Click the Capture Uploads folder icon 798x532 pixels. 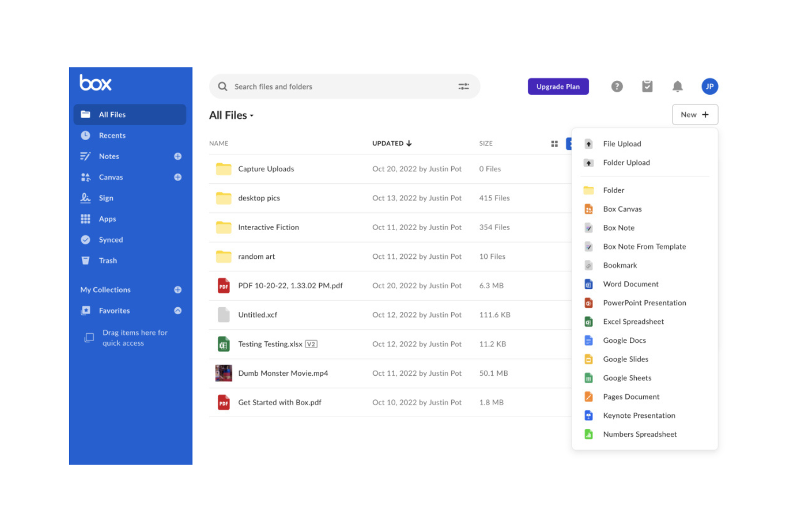pyautogui.click(x=224, y=169)
